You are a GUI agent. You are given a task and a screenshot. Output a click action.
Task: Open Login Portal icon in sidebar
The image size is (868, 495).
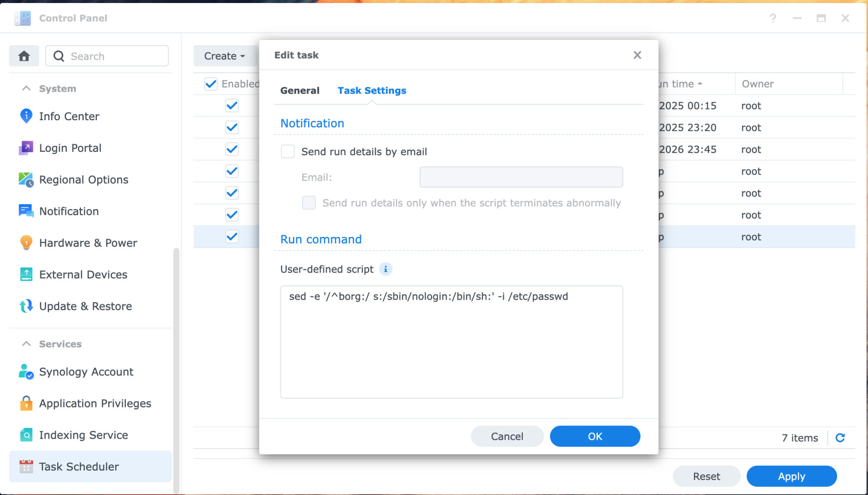point(26,148)
